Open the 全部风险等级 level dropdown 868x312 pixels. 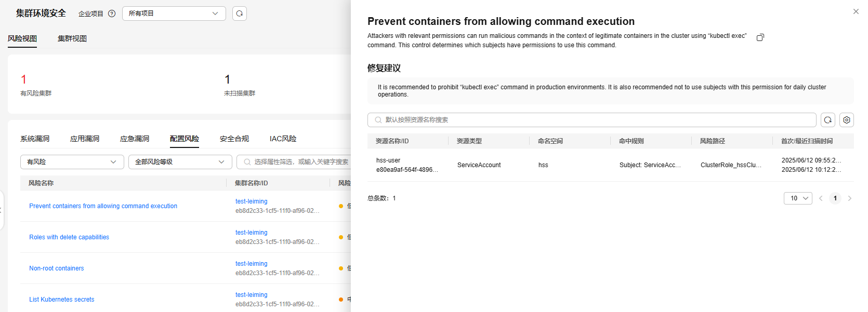click(180, 162)
